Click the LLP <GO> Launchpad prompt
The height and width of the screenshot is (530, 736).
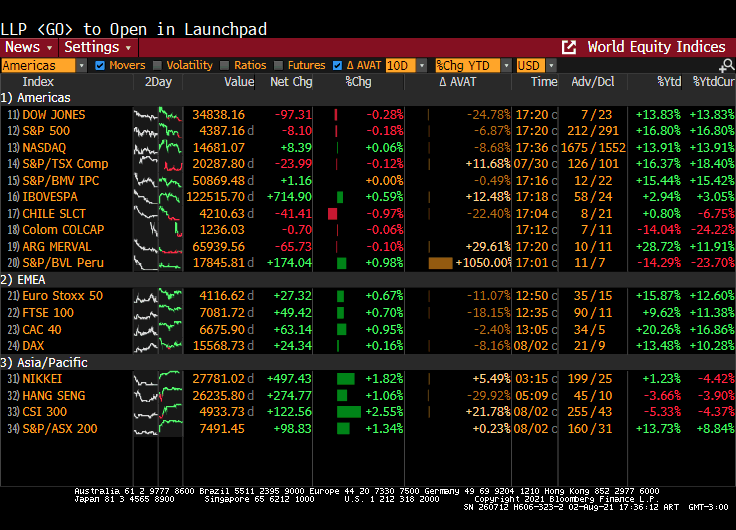pos(134,29)
